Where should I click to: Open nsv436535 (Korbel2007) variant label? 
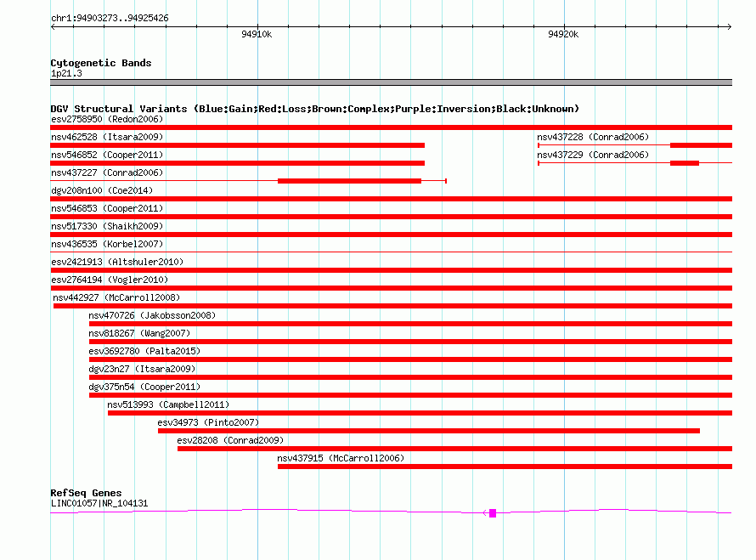pyautogui.click(x=107, y=244)
